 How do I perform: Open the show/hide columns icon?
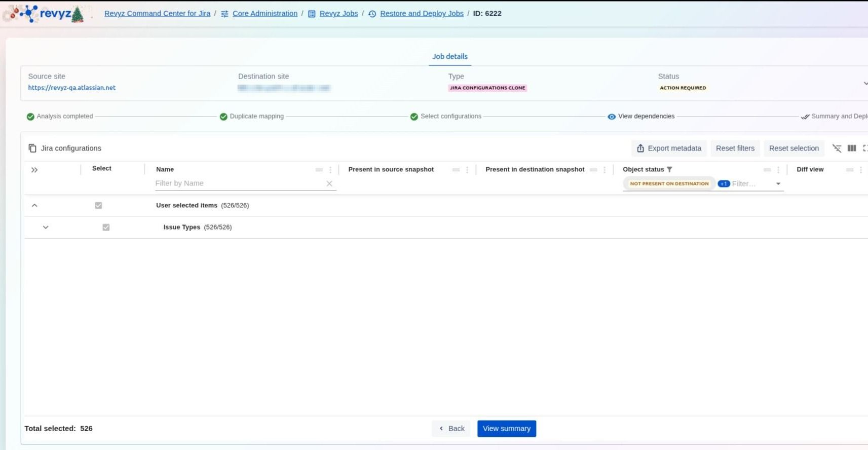coord(851,148)
